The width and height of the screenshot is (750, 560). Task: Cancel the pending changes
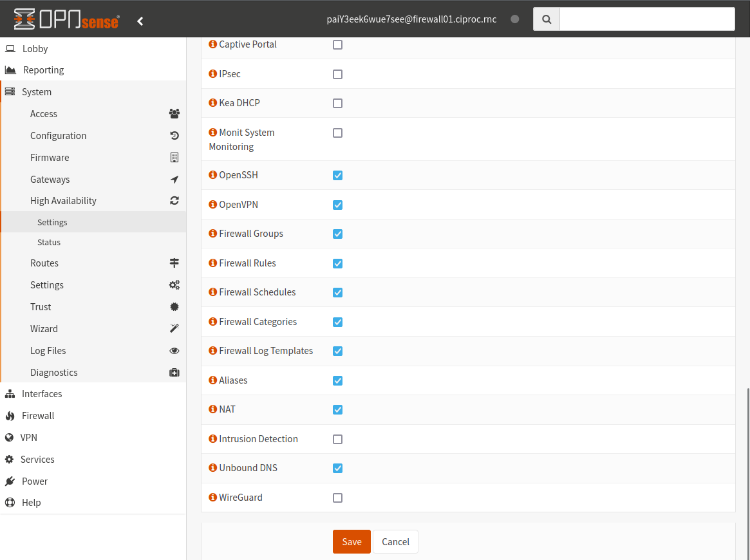point(395,541)
